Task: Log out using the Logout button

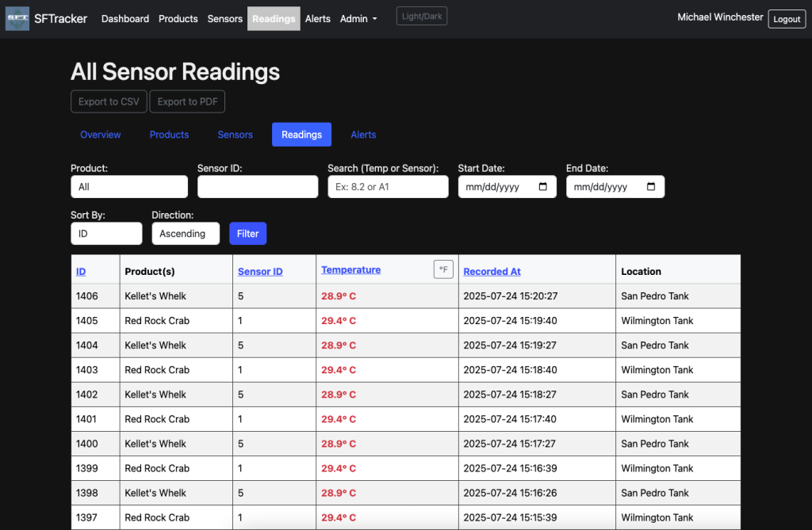Action: [x=787, y=19]
